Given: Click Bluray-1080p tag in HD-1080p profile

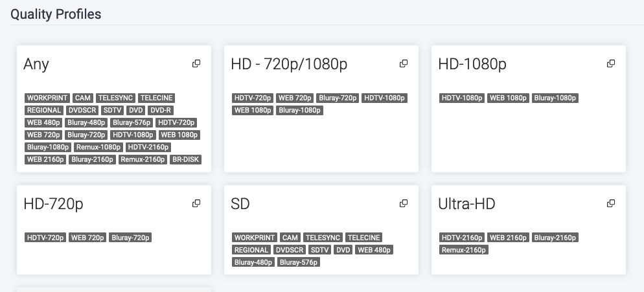Looking at the screenshot, I should coord(555,98).
